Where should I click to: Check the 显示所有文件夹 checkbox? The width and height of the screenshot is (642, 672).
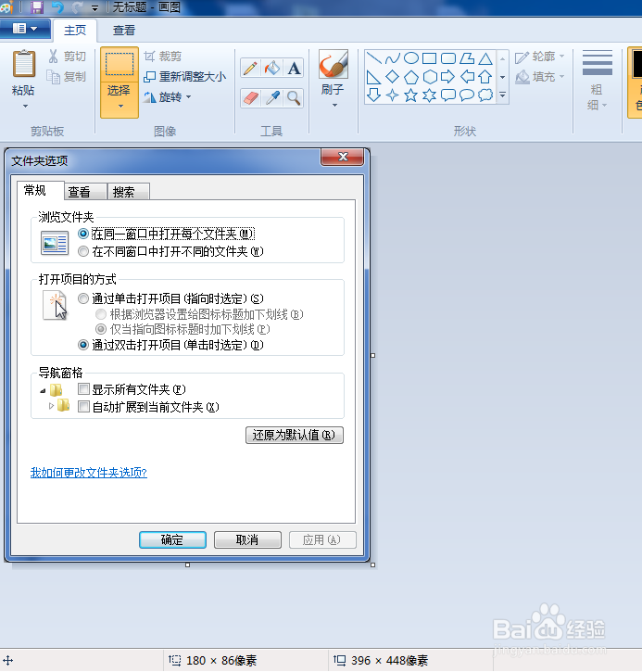click(x=84, y=389)
